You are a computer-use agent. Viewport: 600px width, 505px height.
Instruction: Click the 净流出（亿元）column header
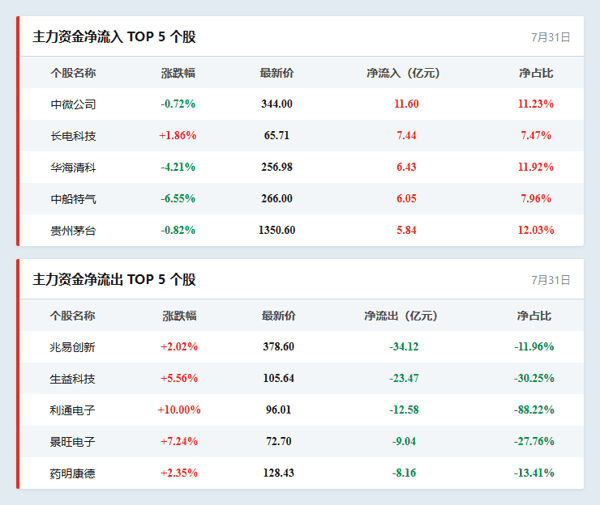coord(401,316)
